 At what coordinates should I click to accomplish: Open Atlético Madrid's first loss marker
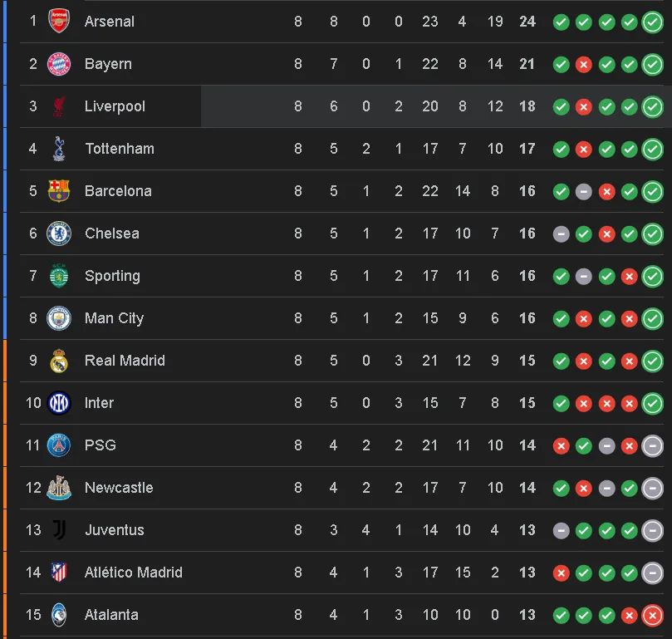561,573
